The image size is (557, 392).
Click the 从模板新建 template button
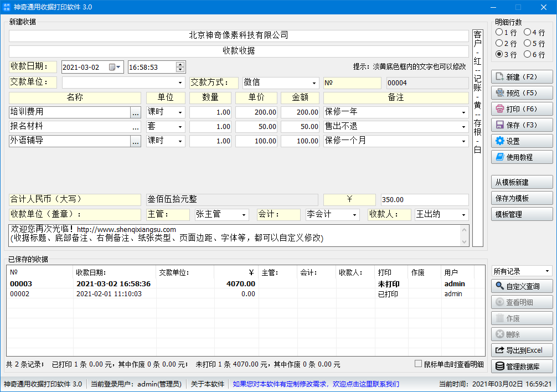(521, 182)
